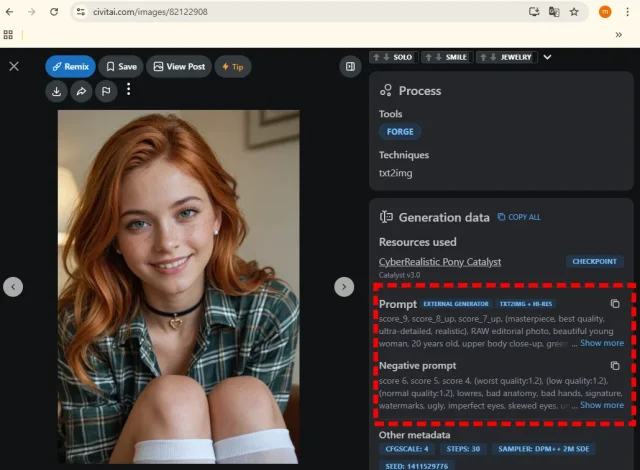This screenshot has height=470, width=640.
Task: Open View Post
Action: pos(179,67)
